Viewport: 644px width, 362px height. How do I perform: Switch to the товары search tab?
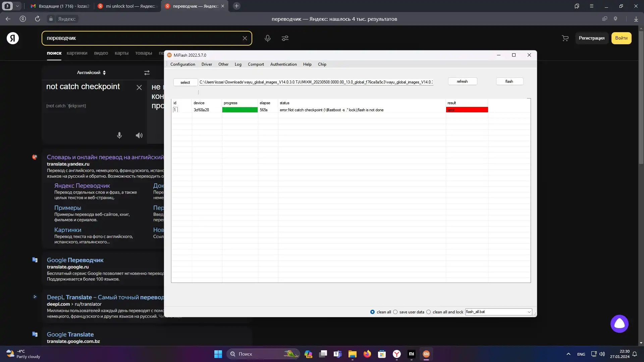pyautogui.click(x=144, y=53)
